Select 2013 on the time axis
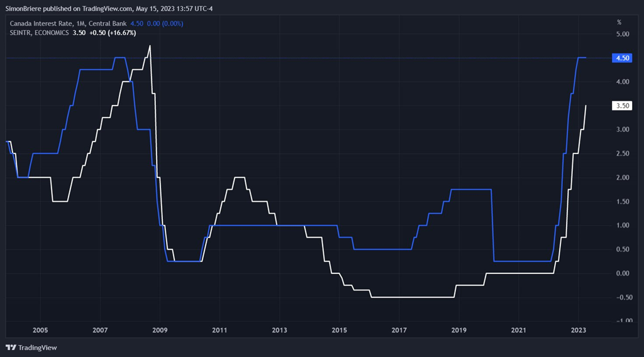 tap(279, 330)
